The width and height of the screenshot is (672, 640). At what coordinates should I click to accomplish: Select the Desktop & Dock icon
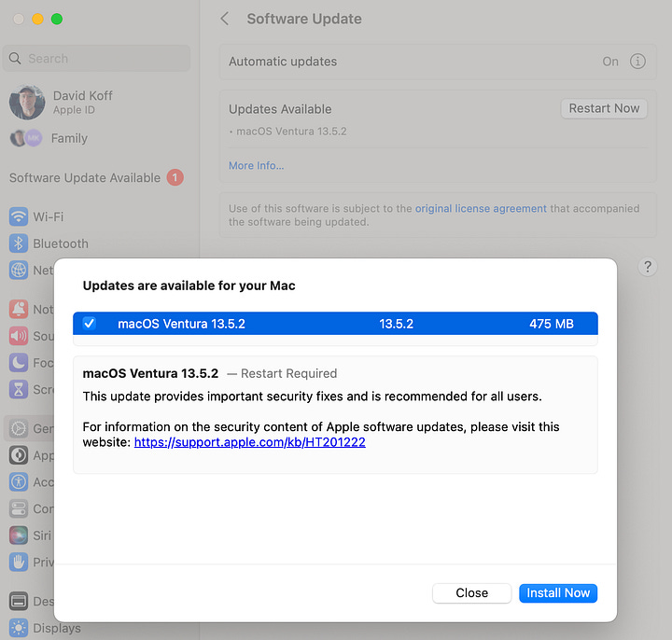click(19, 601)
